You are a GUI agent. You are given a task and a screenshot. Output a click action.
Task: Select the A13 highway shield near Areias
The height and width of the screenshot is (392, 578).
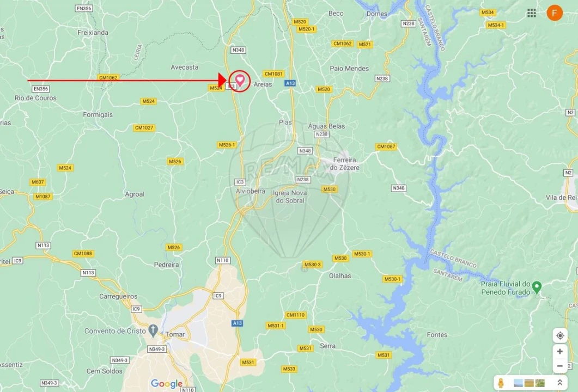coord(290,83)
